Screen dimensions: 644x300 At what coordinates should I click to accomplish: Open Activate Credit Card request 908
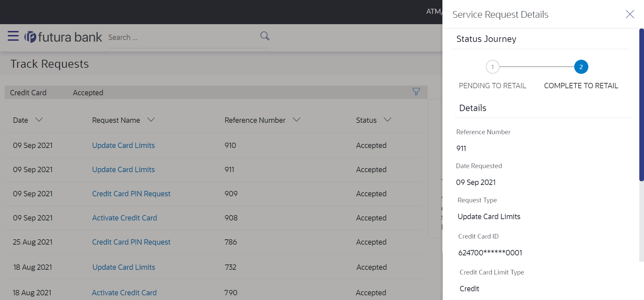click(x=124, y=218)
